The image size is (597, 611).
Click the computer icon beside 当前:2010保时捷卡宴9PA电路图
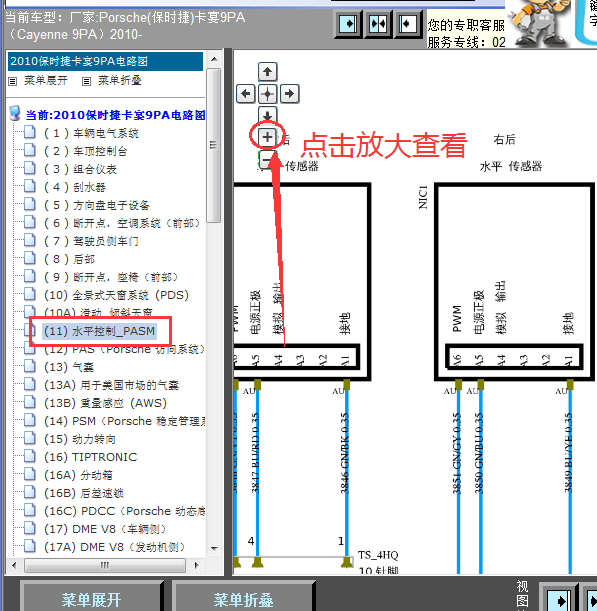[15, 113]
